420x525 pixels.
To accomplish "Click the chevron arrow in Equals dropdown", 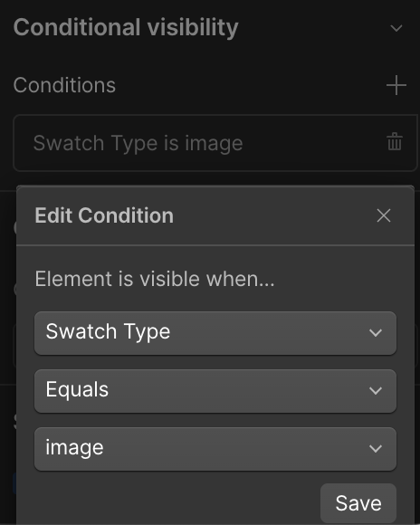I will pyautogui.click(x=376, y=391).
